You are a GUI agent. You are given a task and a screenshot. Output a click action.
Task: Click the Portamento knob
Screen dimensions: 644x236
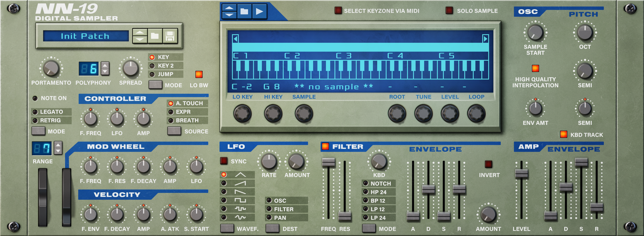click(51, 68)
